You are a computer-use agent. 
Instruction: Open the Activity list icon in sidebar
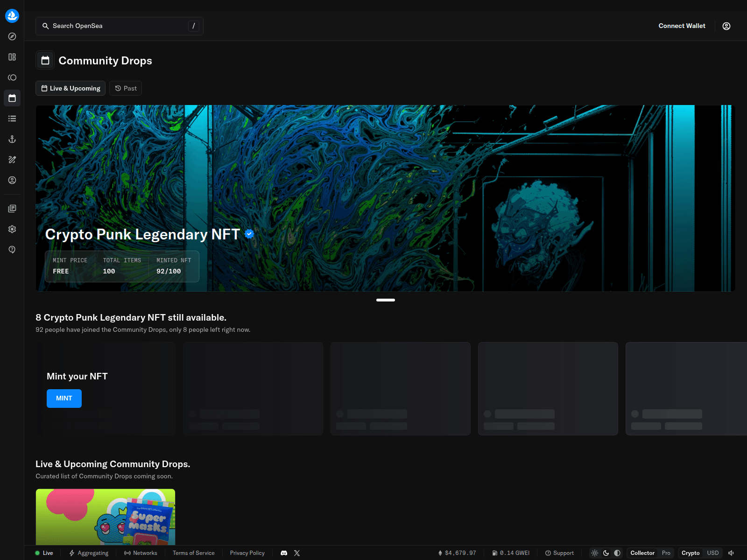(12, 119)
